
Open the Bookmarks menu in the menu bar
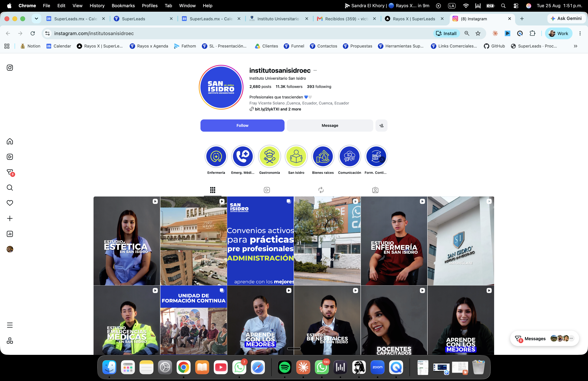123,6
